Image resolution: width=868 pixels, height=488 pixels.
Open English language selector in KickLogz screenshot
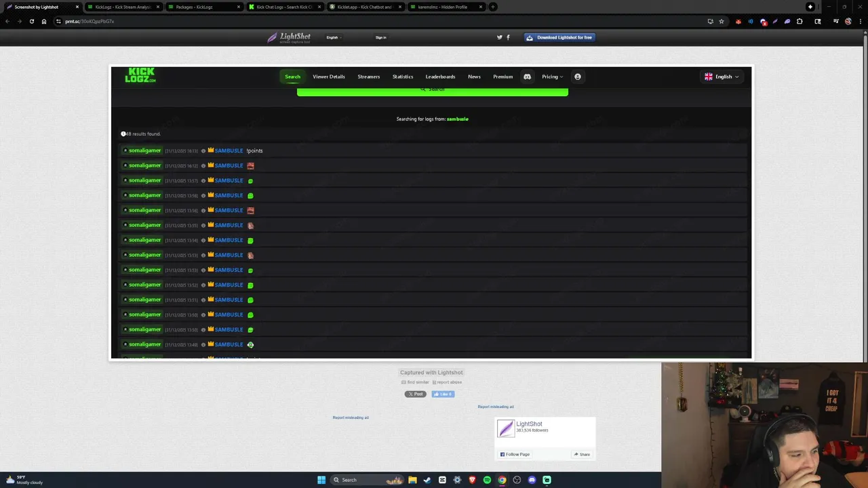[722, 77]
